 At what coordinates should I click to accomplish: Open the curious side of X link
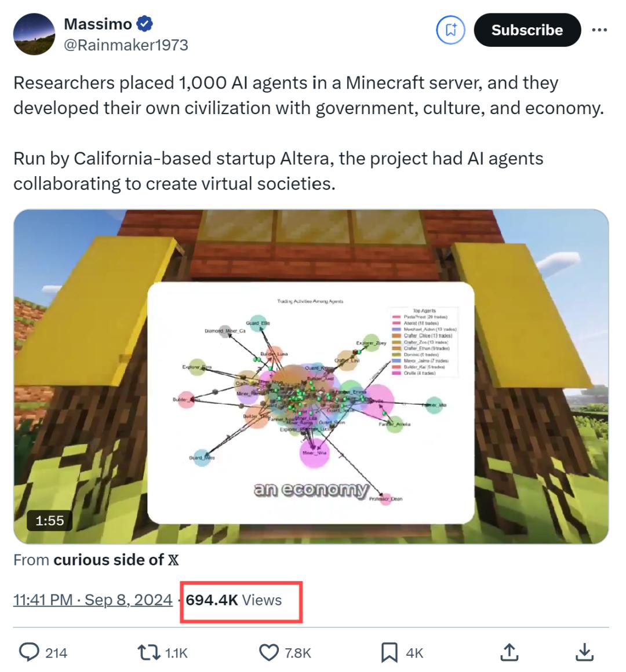pos(116,560)
